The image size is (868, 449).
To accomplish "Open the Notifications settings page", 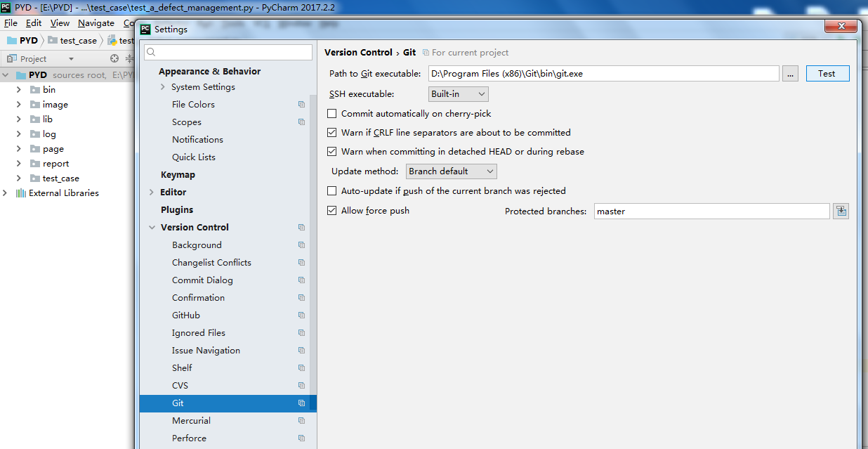I will click(x=197, y=139).
